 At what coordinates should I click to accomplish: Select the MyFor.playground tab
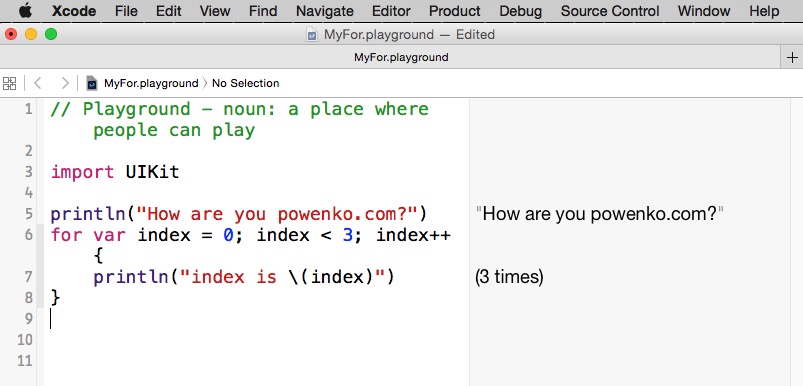tap(401, 57)
